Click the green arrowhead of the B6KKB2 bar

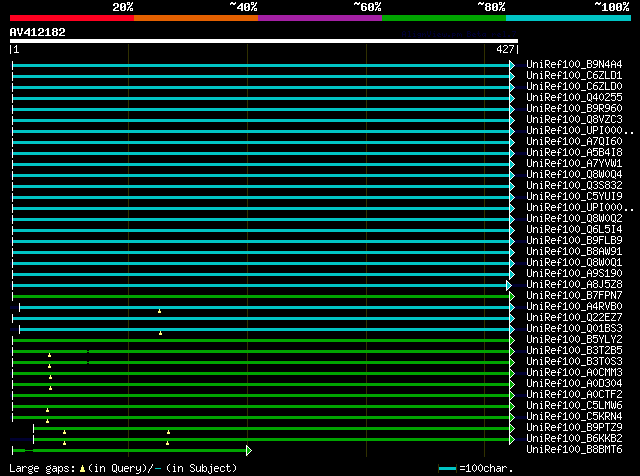[x=512, y=440]
